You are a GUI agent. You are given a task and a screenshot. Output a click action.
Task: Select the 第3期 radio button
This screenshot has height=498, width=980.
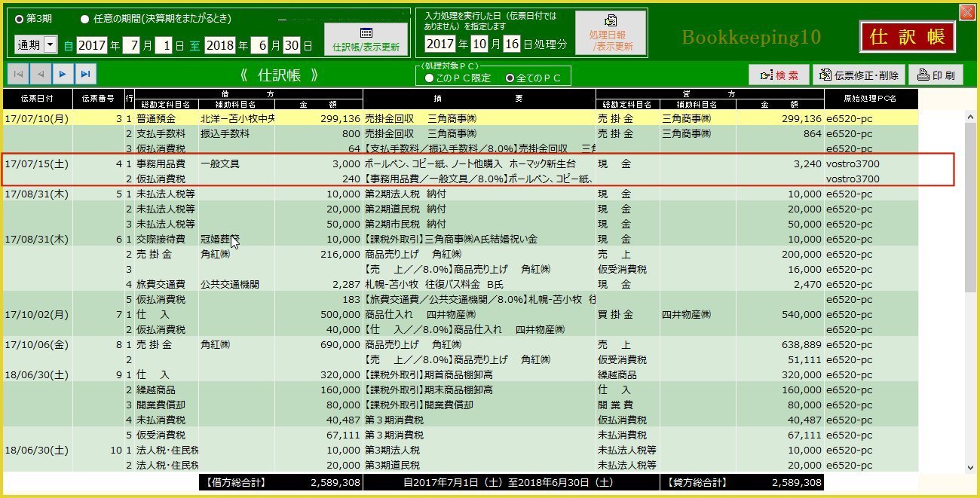tap(20, 19)
